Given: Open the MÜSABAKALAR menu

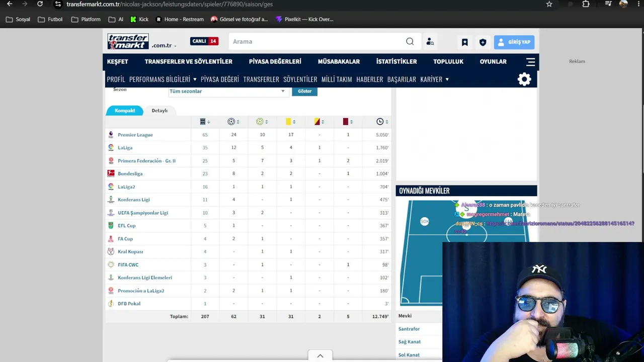Looking at the screenshot, I should coord(339,61).
